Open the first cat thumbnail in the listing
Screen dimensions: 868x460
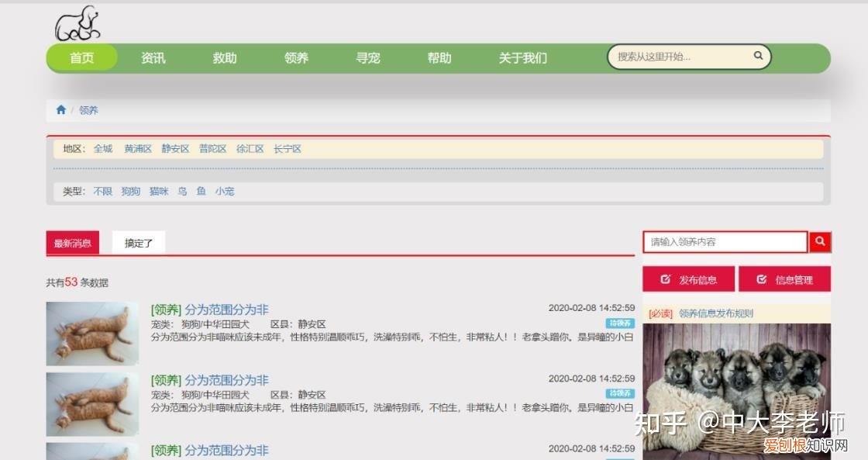pos(92,334)
